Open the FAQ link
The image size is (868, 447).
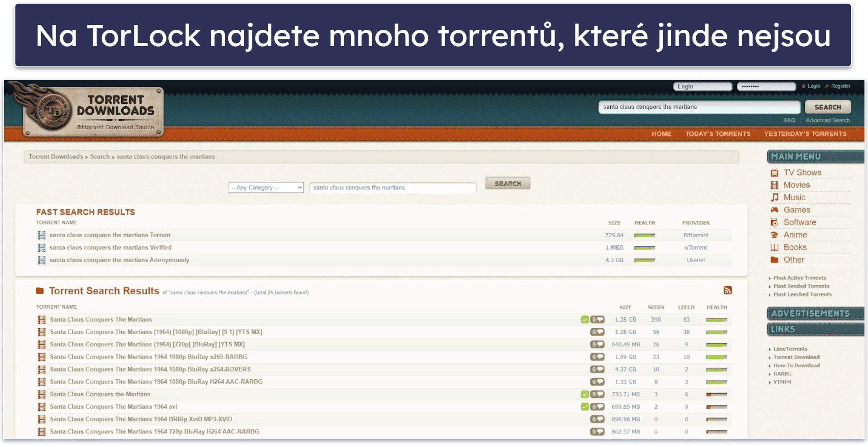(x=789, y=120)
